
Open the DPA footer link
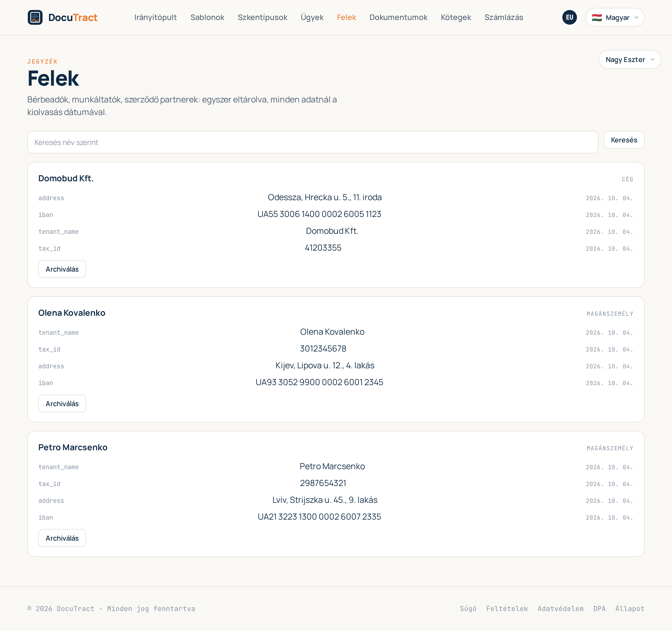pyautogui.click(x=599, y=609)
